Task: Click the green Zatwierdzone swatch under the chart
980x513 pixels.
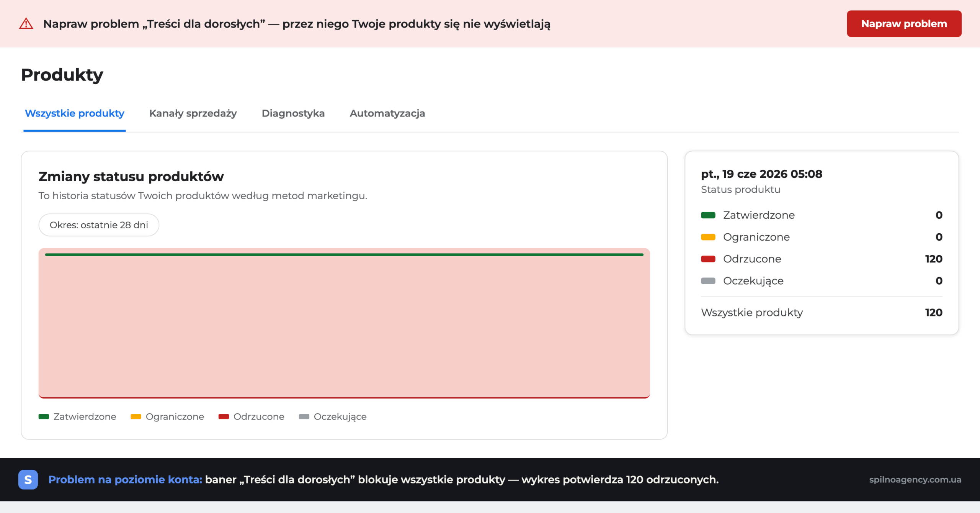Action: 44,416
